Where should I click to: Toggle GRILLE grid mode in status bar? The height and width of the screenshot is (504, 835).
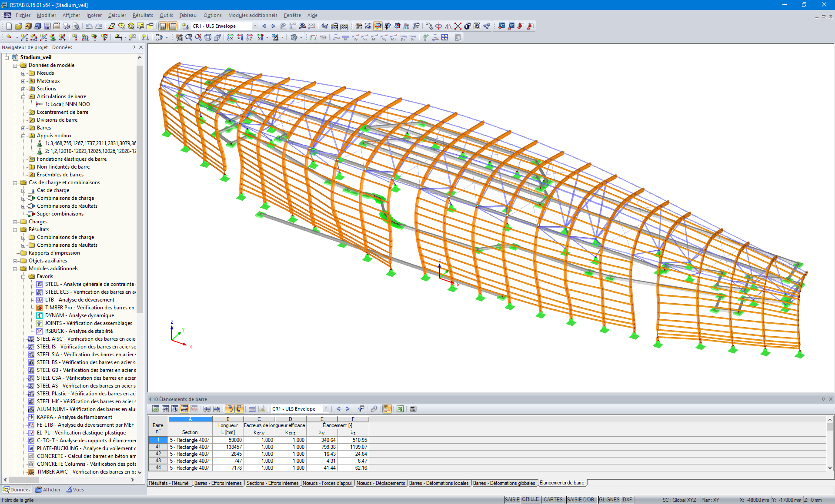(530, 500)
